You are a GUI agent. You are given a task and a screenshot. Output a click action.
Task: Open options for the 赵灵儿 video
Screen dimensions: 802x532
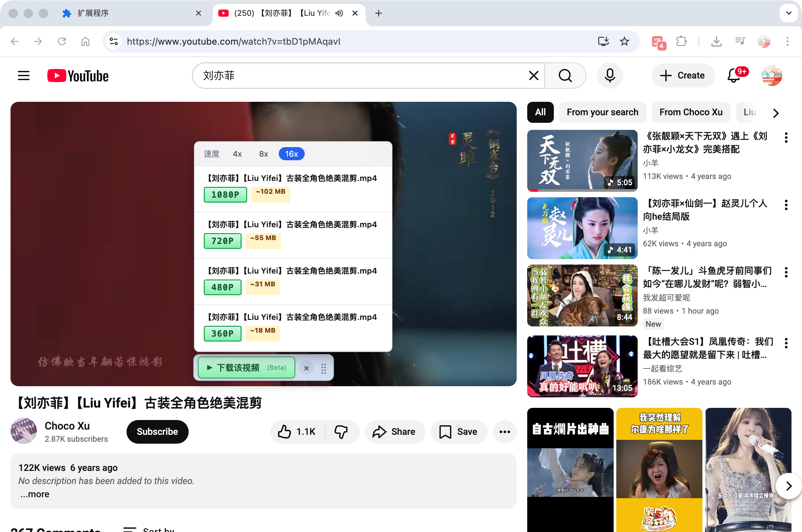786,205
